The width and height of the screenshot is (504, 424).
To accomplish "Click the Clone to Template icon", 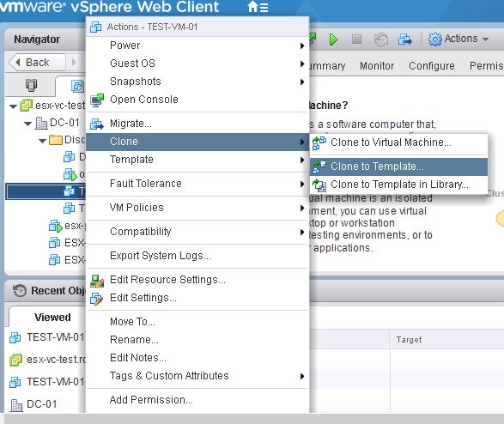I will coord(319,167).
